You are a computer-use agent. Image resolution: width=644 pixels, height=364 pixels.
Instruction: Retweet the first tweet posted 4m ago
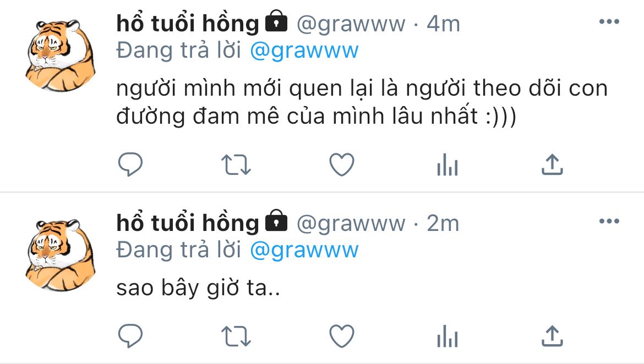tap(236, 164)
